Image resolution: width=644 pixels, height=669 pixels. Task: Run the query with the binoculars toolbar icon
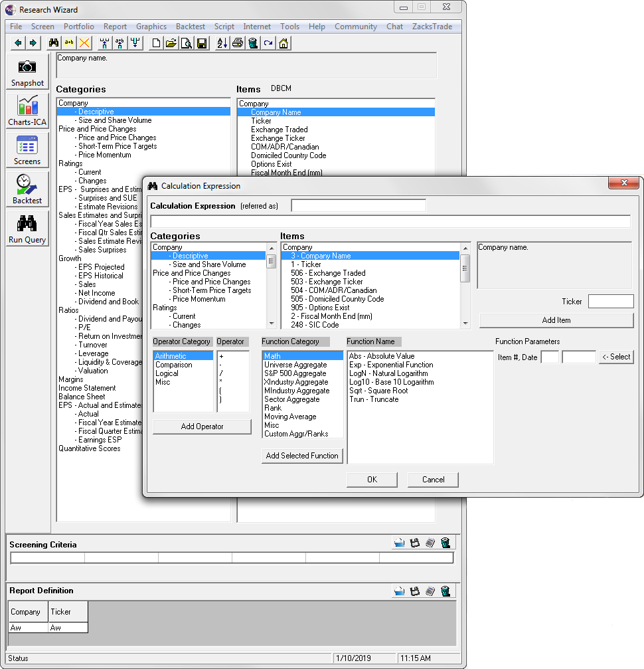(x=54, y=43)
